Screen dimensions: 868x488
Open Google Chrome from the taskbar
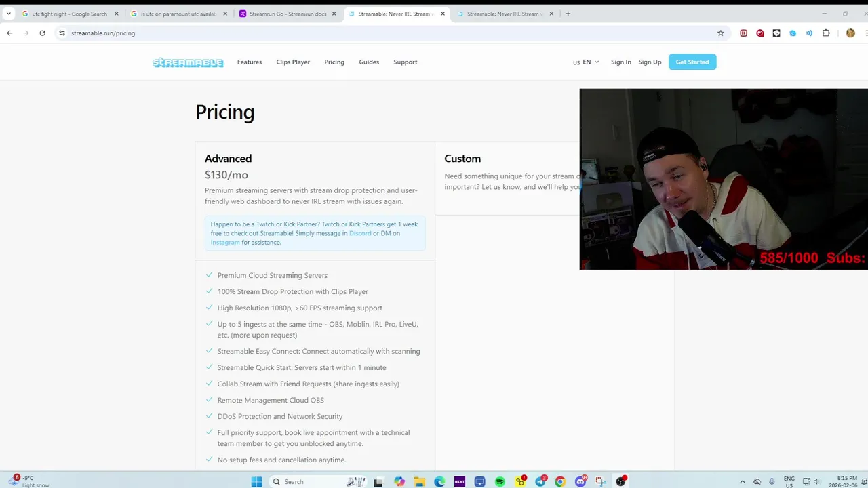coord(560,481)
